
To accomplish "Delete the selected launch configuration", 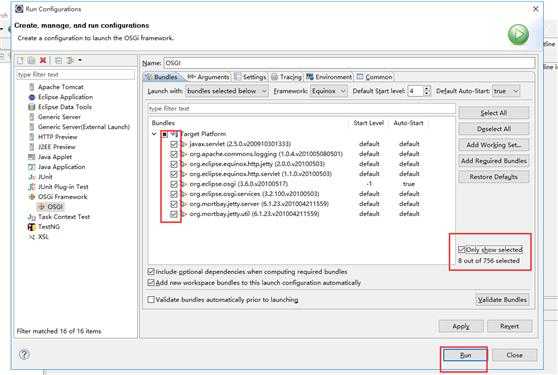I will click(43, 60).
